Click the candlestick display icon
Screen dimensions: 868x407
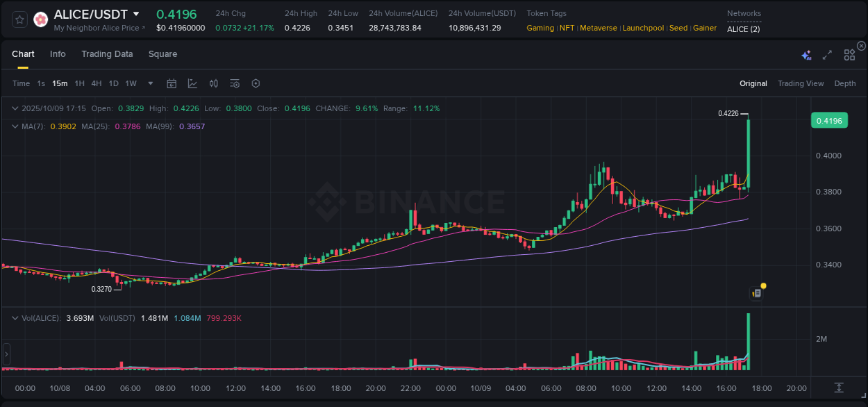pyautogui.click(x=214, y=83)
